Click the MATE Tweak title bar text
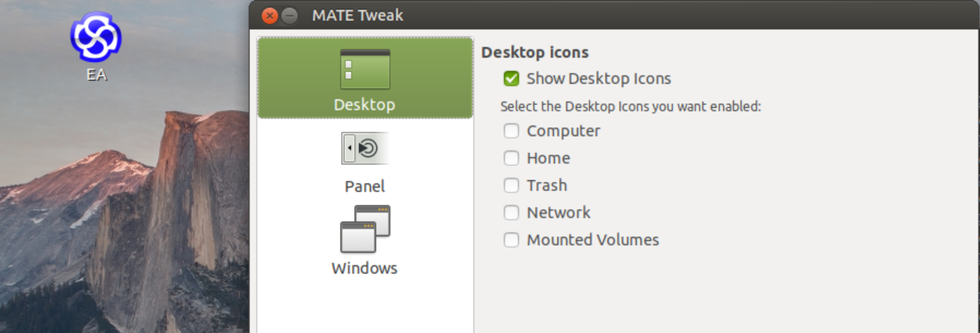Image resolution: width=980 pixels, height=333 pixels. [358, 15]
